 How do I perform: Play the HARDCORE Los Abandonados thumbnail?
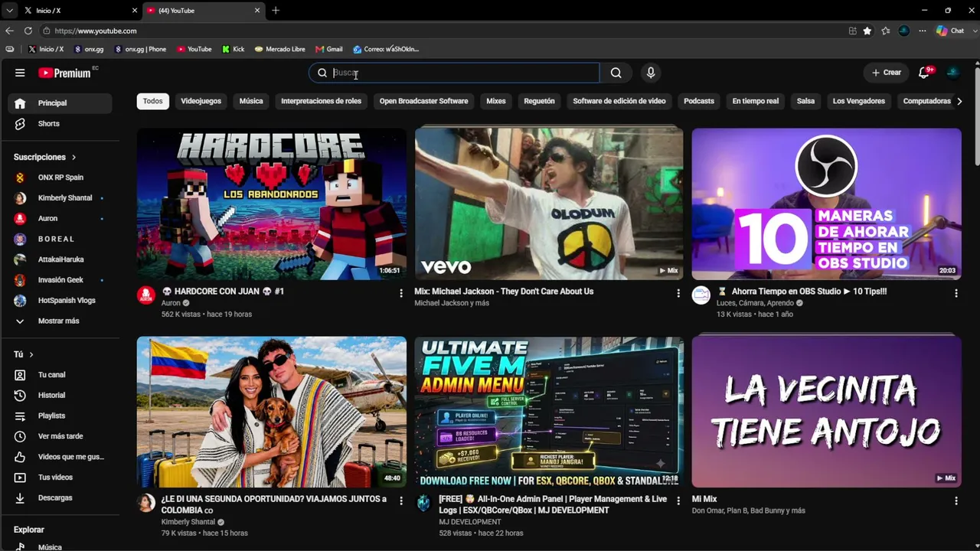(x=272, y=204)
